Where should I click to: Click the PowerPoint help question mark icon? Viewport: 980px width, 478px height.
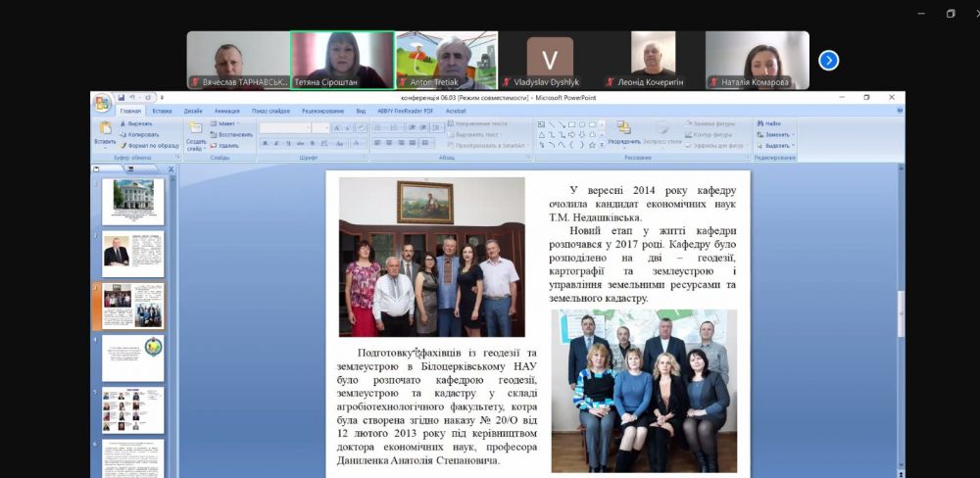click(x=900, y=111)
